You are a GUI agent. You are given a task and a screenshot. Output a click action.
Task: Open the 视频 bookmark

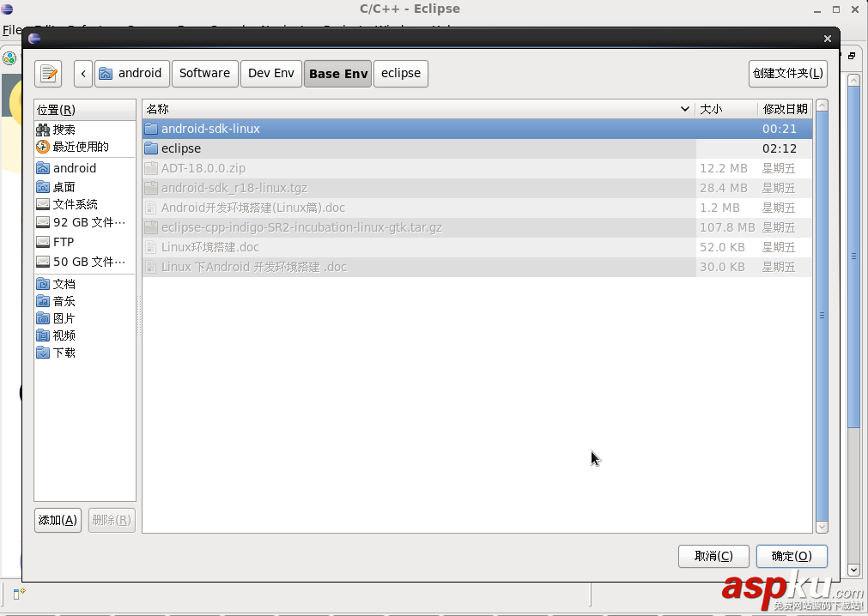pos(85,335)
